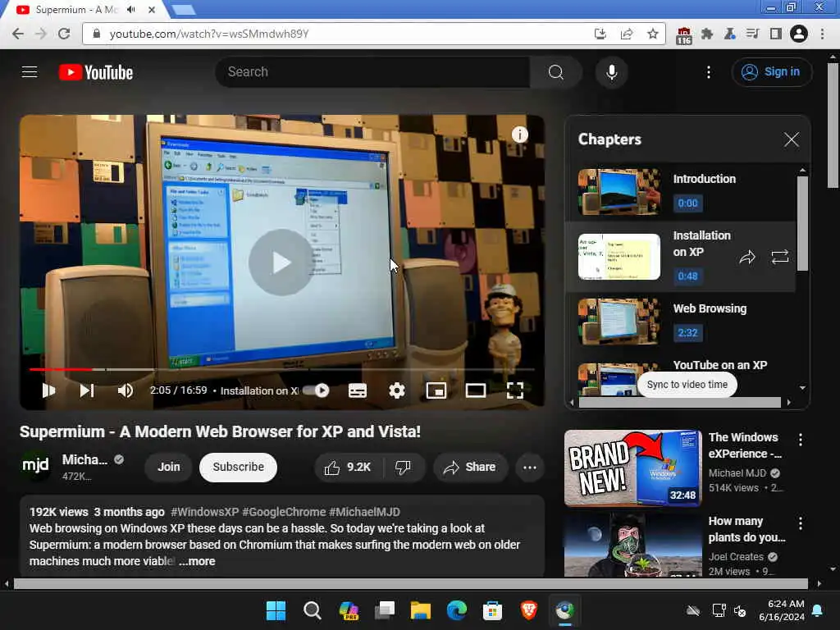Open the browser profile avatar
The image size is (840, 630).
click(798, 34)
